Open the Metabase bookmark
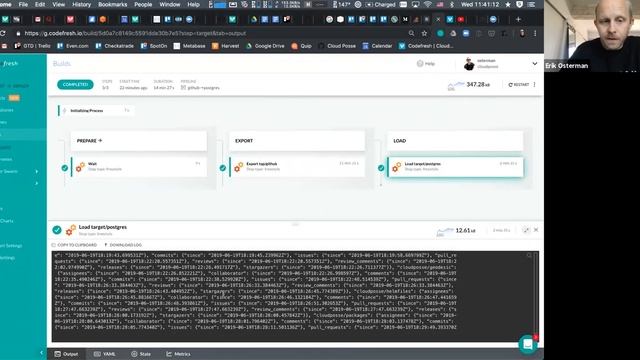Viewport: 640px width, 360px height. tap(189, 46)
